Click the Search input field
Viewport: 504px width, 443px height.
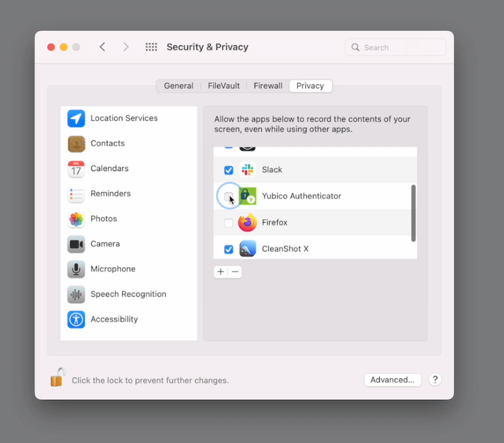point(395,47)
